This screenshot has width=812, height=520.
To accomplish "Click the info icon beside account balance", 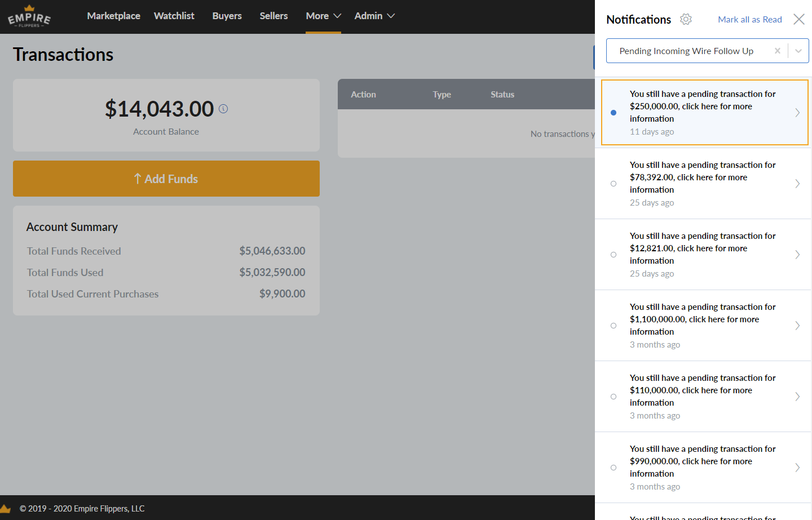I will [x=223, y=109].
